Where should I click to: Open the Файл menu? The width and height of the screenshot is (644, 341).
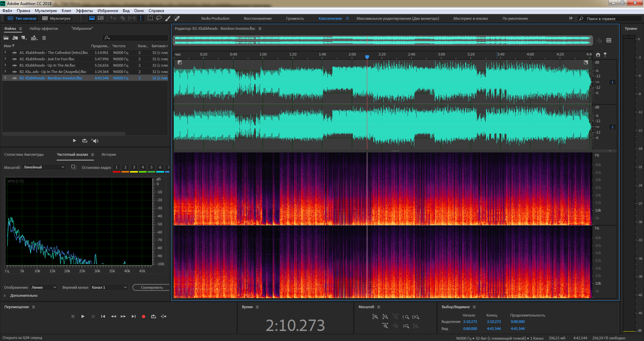click(7, 11)
